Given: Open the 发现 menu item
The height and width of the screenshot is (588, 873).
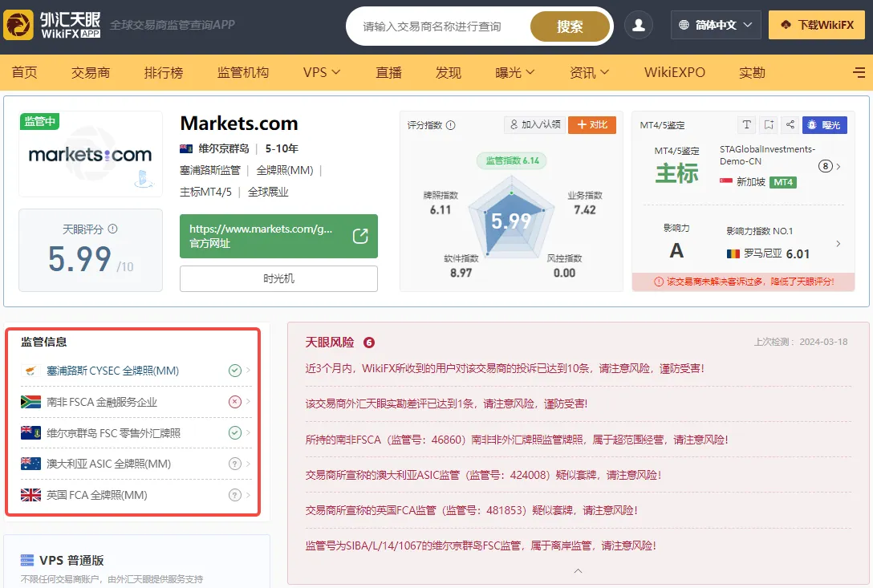Looking at the screenshot, I should pos(449,72).
